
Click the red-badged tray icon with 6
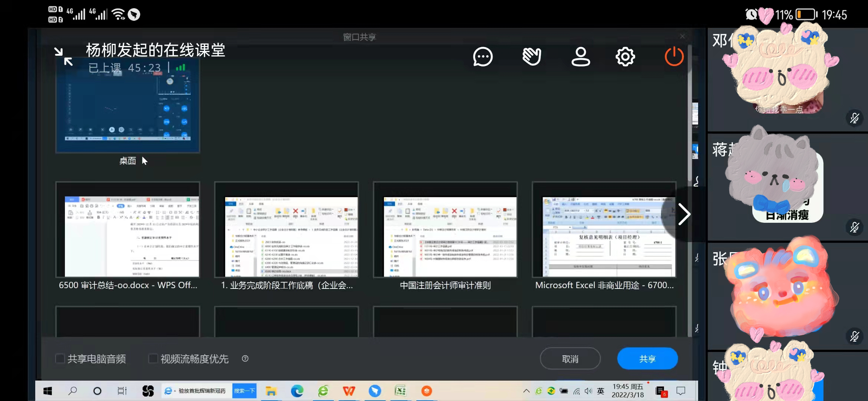coord(661,391)
